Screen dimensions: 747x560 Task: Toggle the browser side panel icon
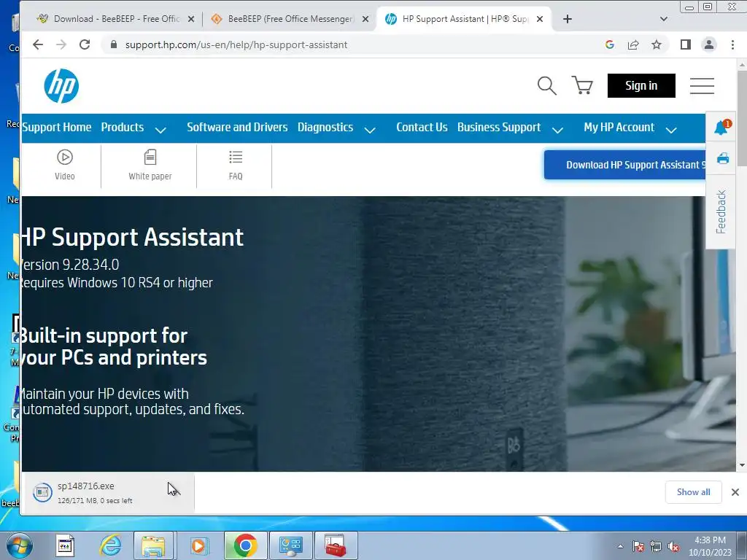point(686,44)
